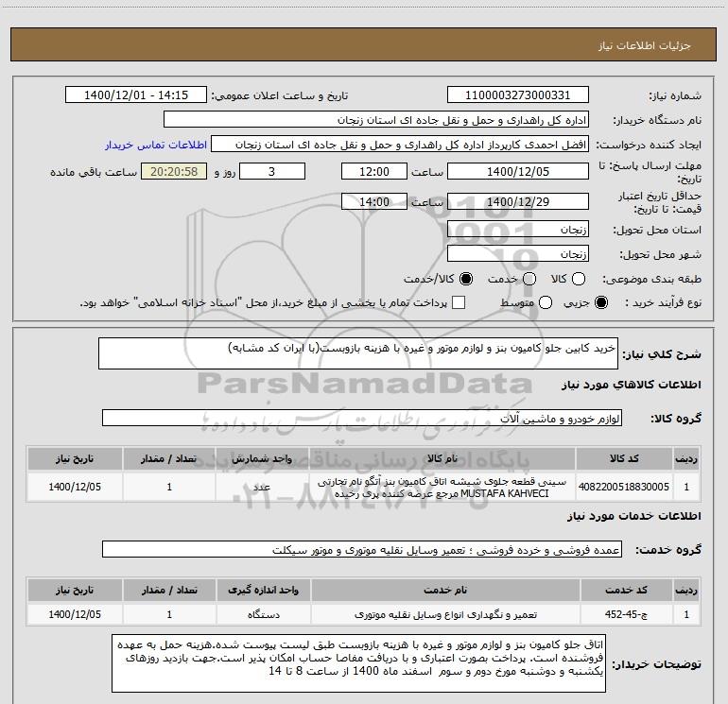Click the need number field 1100003273000331

[x=518, y=95]
